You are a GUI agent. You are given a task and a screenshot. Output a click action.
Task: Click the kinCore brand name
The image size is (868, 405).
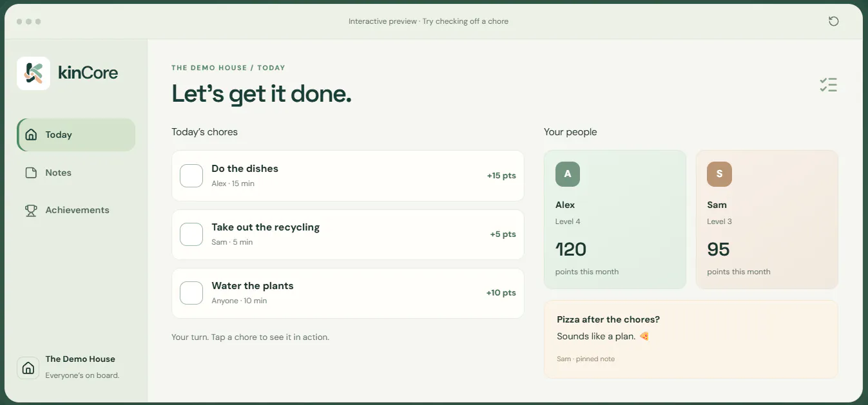[x=88, y=73]
